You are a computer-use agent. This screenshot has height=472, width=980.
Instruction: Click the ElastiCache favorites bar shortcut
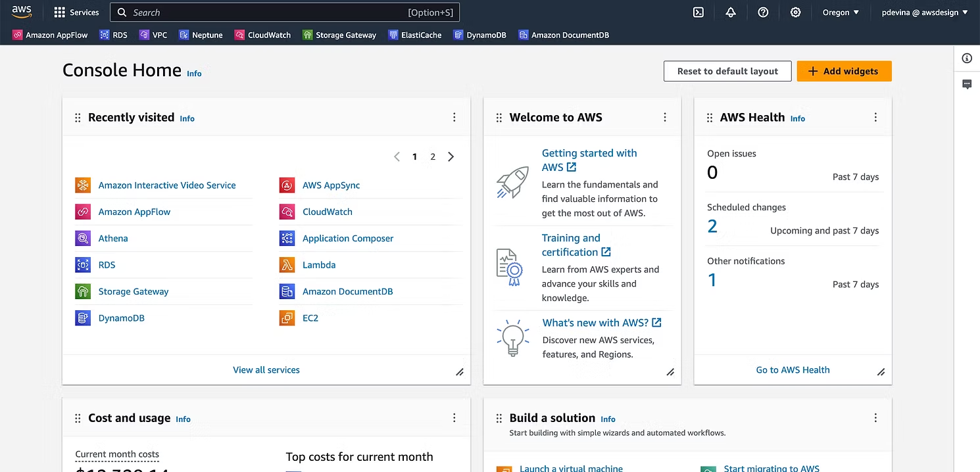tap(414, 35)
